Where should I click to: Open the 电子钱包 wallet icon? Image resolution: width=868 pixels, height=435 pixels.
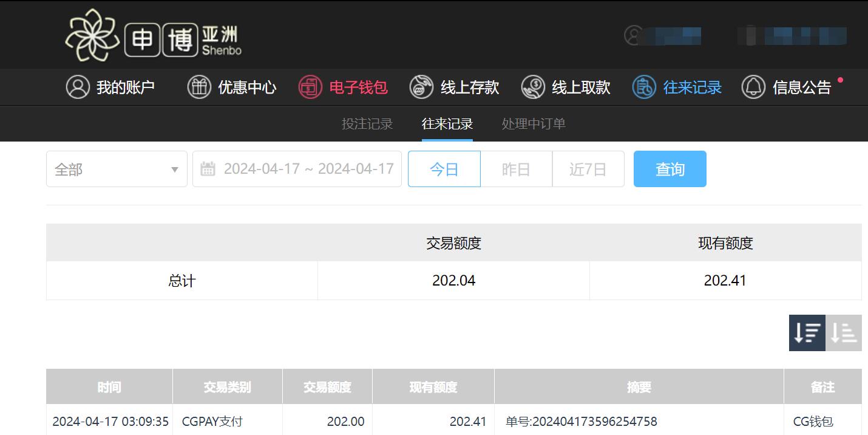pos(310,87)
